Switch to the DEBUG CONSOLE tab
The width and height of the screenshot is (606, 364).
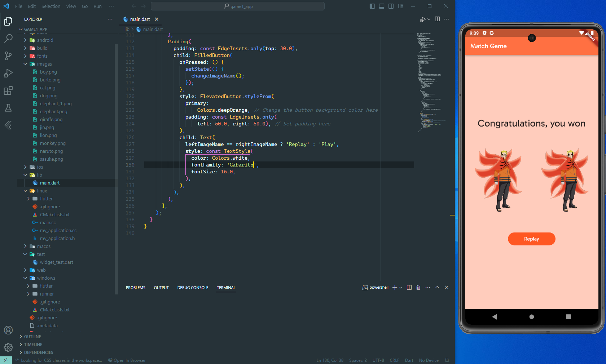point(193,288)
